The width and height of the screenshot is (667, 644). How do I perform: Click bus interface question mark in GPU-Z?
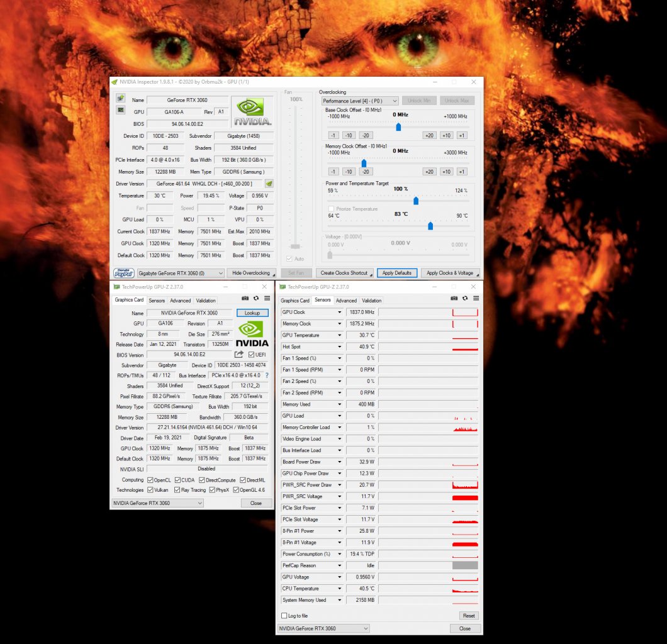pyautogui.click(x=267, y=375)
